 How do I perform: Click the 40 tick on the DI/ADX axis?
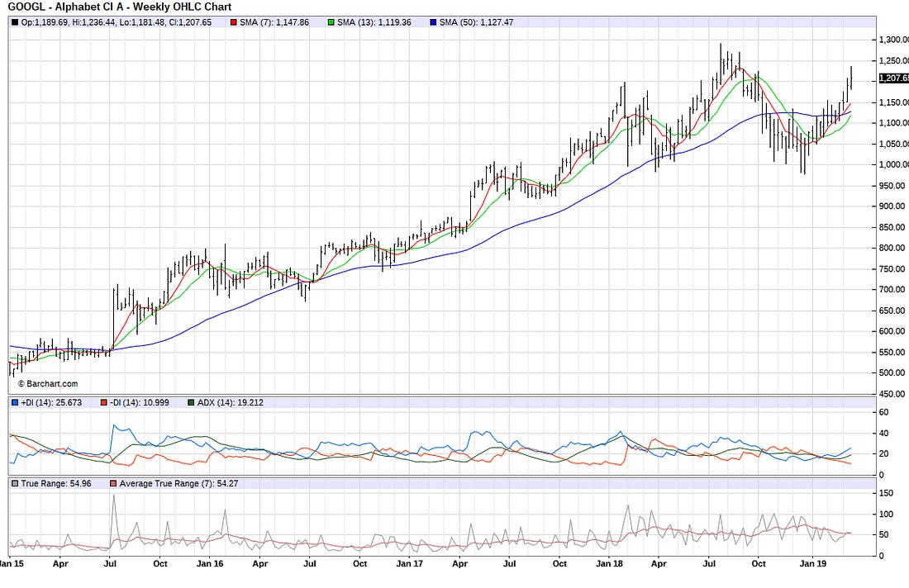[884, 434]
